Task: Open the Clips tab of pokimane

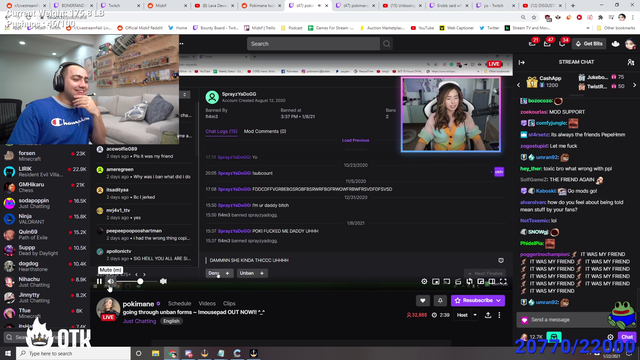Action: [229, 304]
